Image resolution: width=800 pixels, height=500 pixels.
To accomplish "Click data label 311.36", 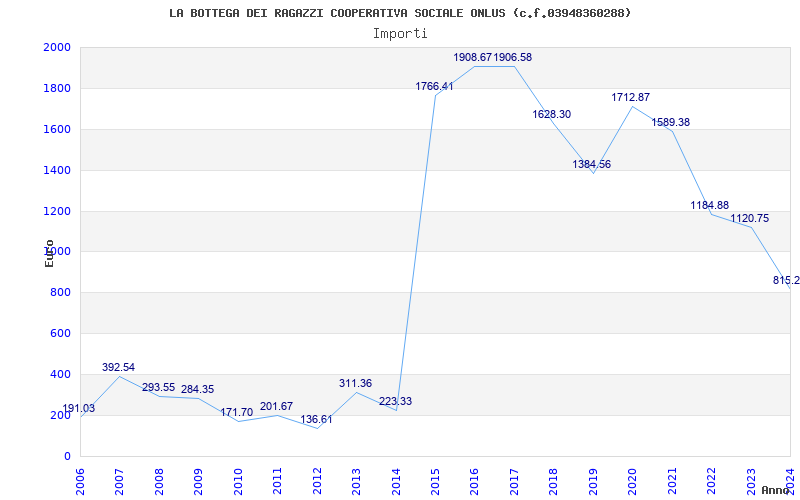I will pyautogui.click(x=356, y=384).
